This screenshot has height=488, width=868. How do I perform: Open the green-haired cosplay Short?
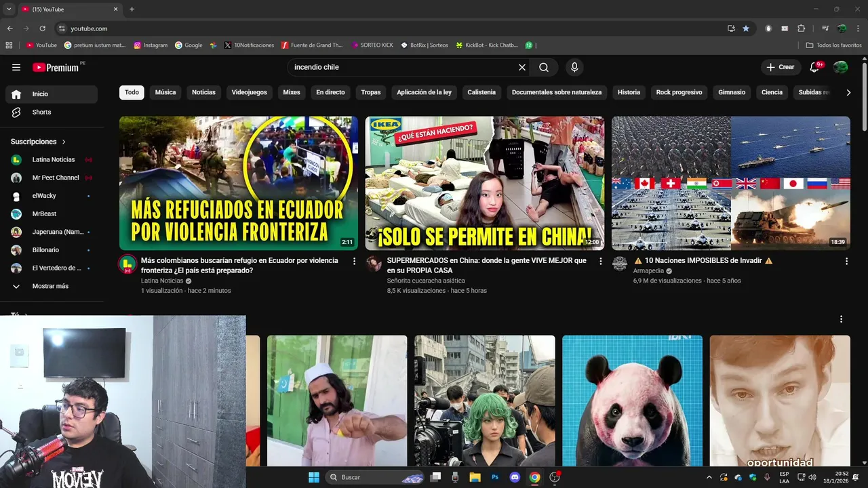pyautogui.click(x=485, y=401)
